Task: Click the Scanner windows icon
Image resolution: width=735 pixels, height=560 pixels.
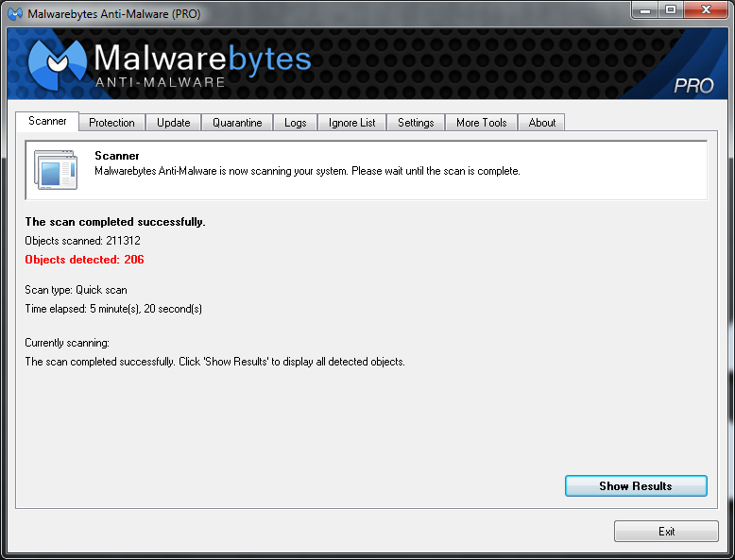Action: [56, 170]
